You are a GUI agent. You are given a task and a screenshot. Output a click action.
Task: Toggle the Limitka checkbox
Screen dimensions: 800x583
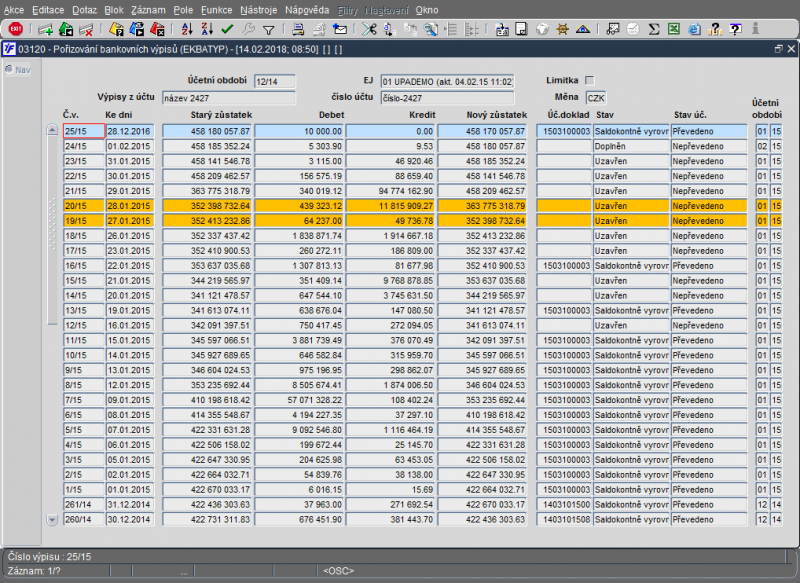click(x=589, y=81)
